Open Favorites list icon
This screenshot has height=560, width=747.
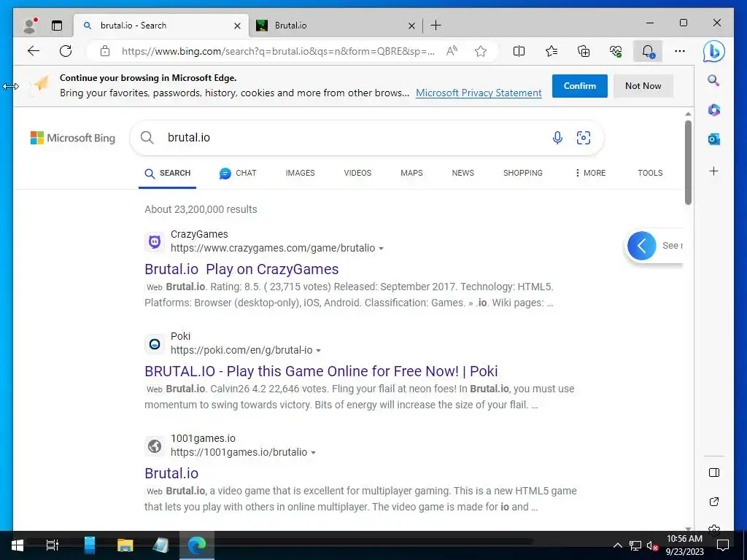tap(551, 51)
